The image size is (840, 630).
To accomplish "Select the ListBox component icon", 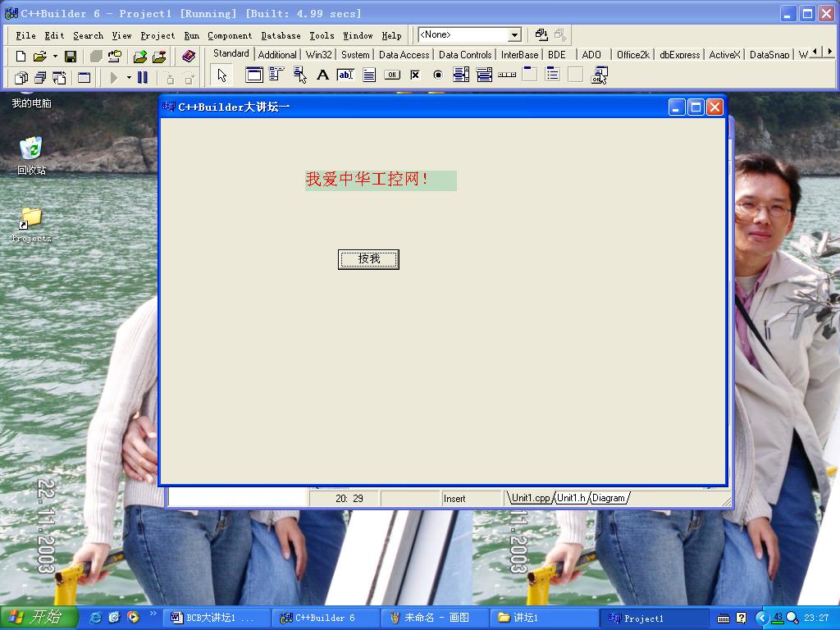I will (461, 75).
